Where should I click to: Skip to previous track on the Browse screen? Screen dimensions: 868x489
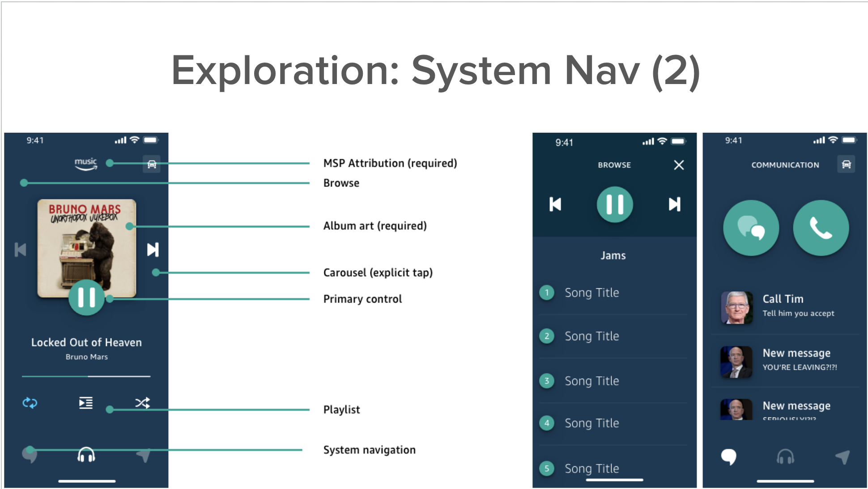[555, 204]
